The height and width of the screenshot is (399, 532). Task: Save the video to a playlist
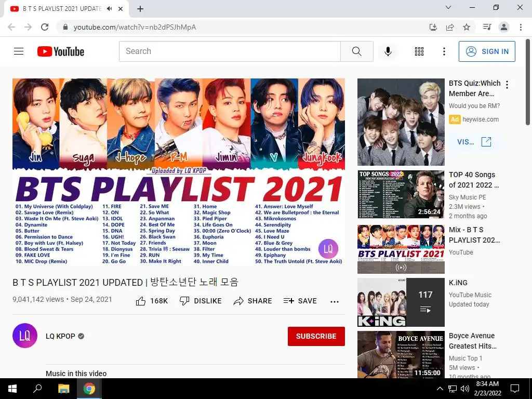click(x=300, y=301)
